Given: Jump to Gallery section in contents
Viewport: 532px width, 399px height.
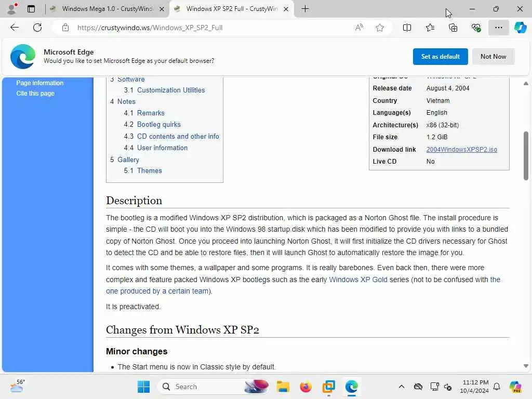Looking at the screenshot, I should click(x=128, y=159).
